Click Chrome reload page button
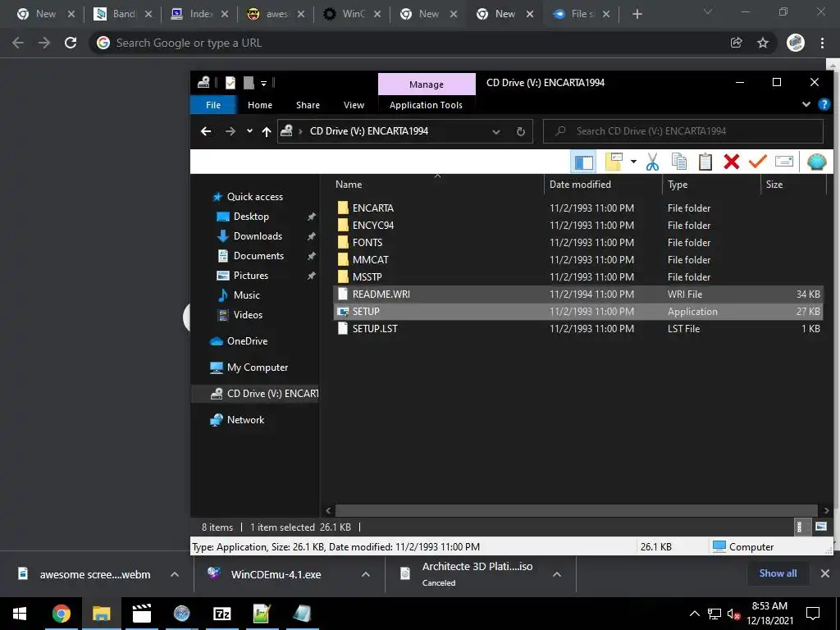The width and height of the screenshot is (840, 630). (x=71, y=43)
